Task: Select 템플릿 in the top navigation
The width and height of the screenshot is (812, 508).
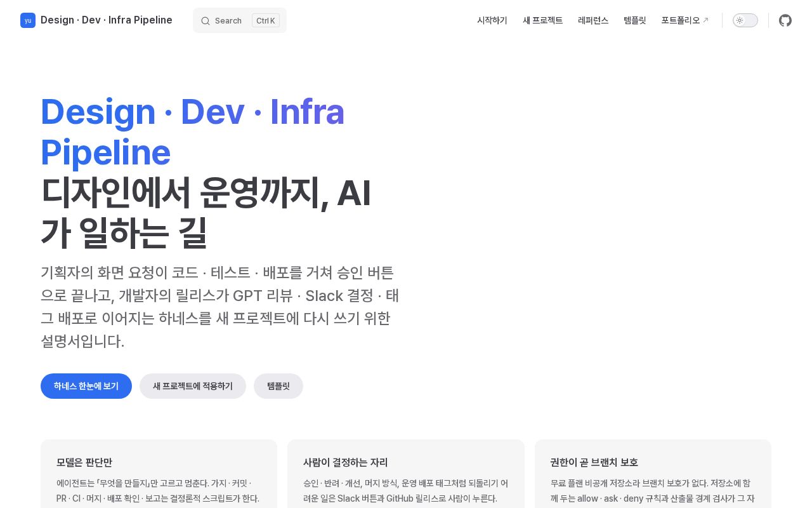Action: (x=635, y=20)
